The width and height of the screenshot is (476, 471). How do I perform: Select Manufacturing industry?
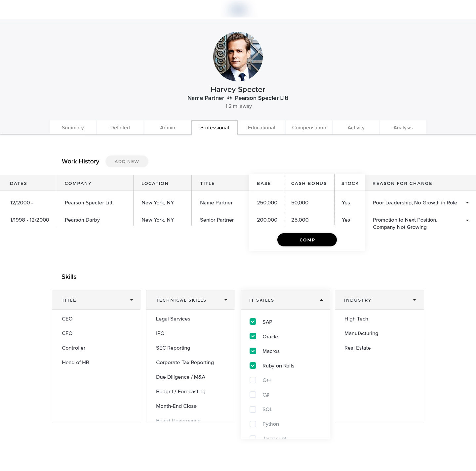pos(361,333)
